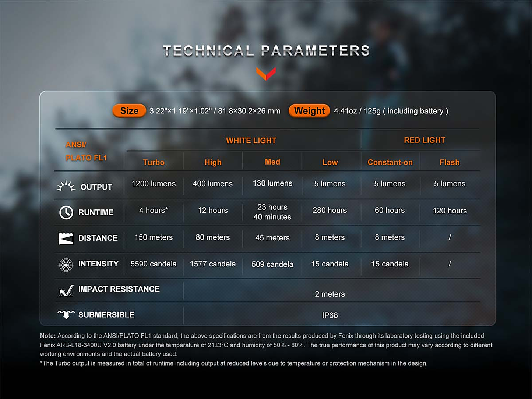Image resolution: width=532 pixels, height=399 pixels.
Task: Click the beam icon next to DISTANCE
Action: point(66,238)
